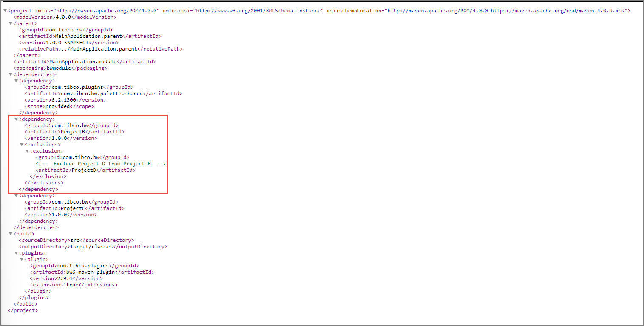Viewport: 644px width, 326px height.
Task: Click the com.tibco.plugins groupId above bw6-maven-plugin
Action: tap(84, 266)
